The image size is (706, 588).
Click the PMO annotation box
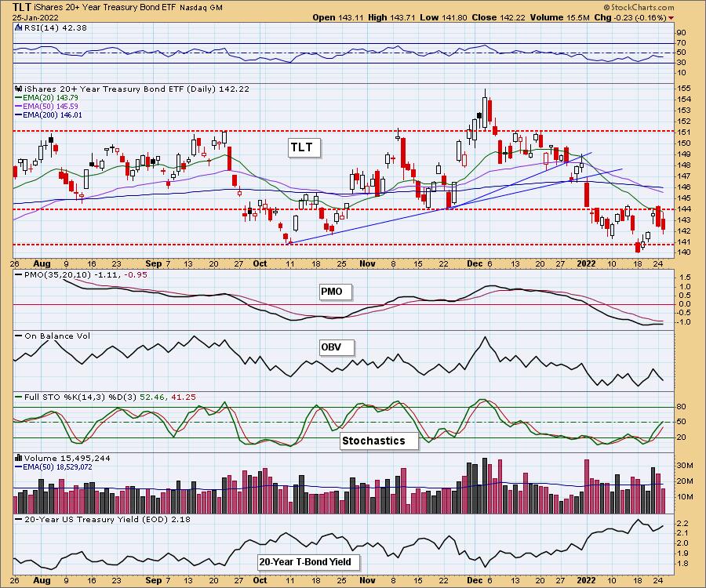[334, 292]
